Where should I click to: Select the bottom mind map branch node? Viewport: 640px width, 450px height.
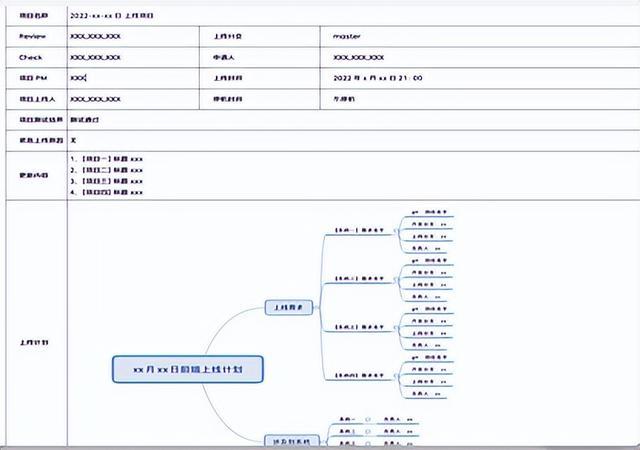pos(290,440)
